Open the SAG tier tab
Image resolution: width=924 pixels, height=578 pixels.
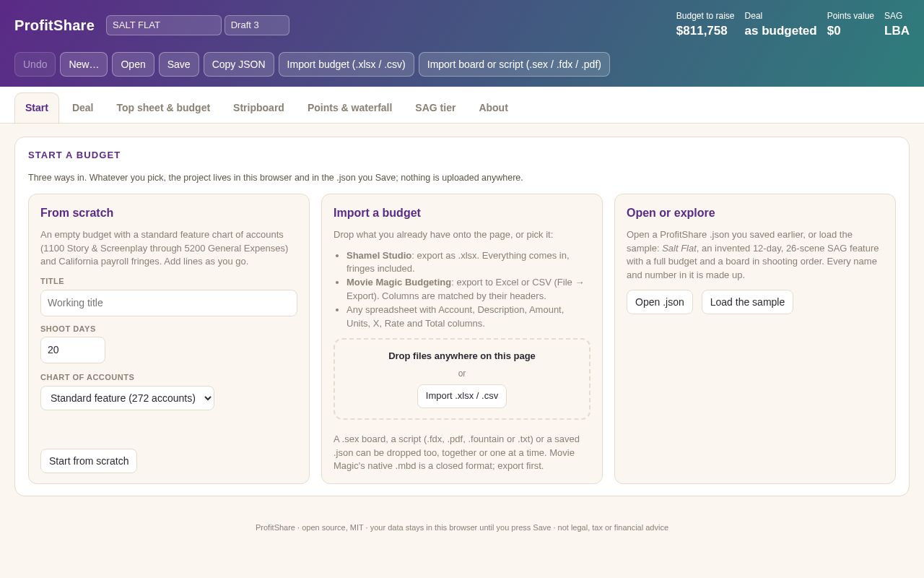point(435,108)
